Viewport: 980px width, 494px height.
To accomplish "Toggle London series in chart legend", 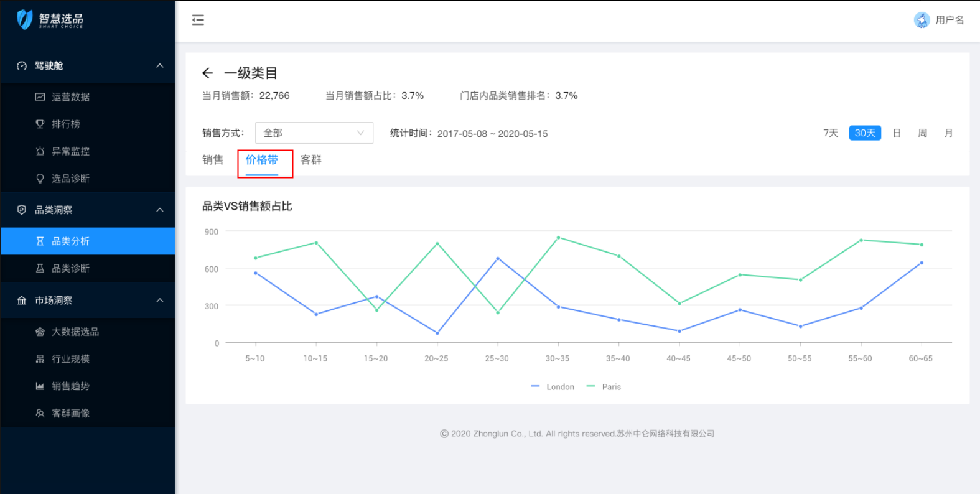I will (553, 387).
